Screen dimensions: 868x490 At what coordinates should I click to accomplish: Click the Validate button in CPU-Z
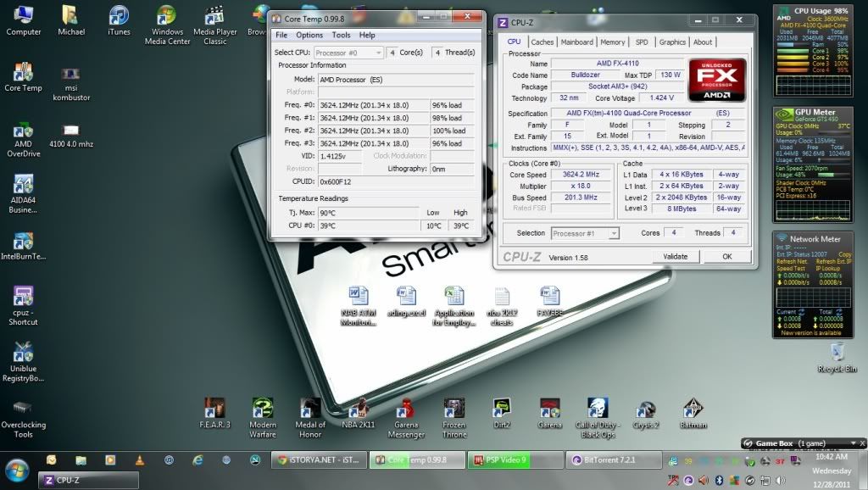tap(675, 256)
